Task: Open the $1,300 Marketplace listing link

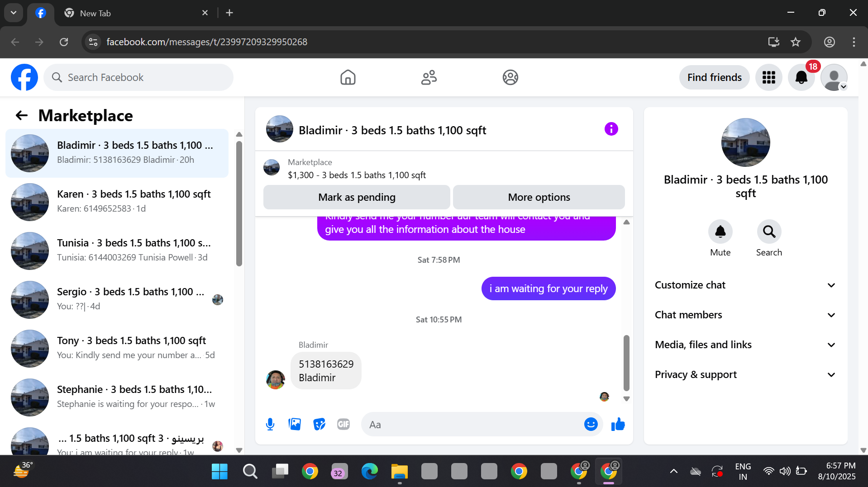Action: coord(357,175)
